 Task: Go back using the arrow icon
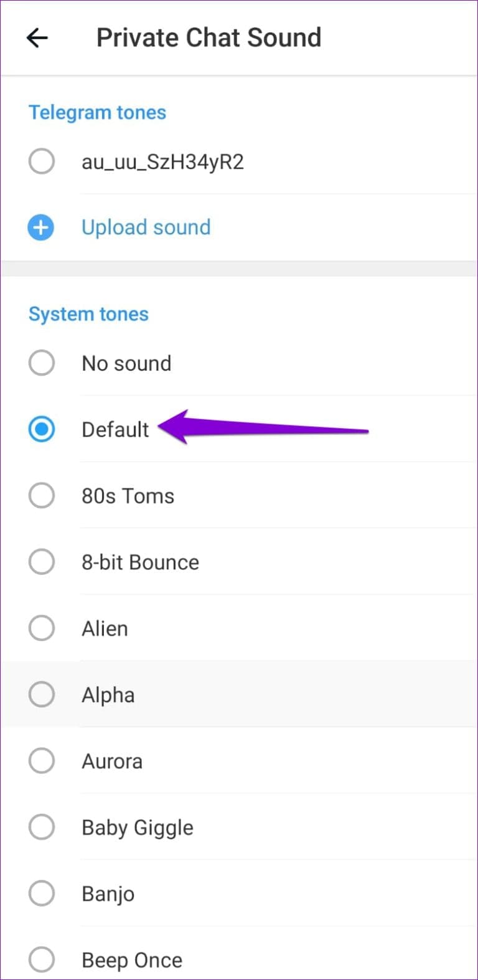click(37, 37)
